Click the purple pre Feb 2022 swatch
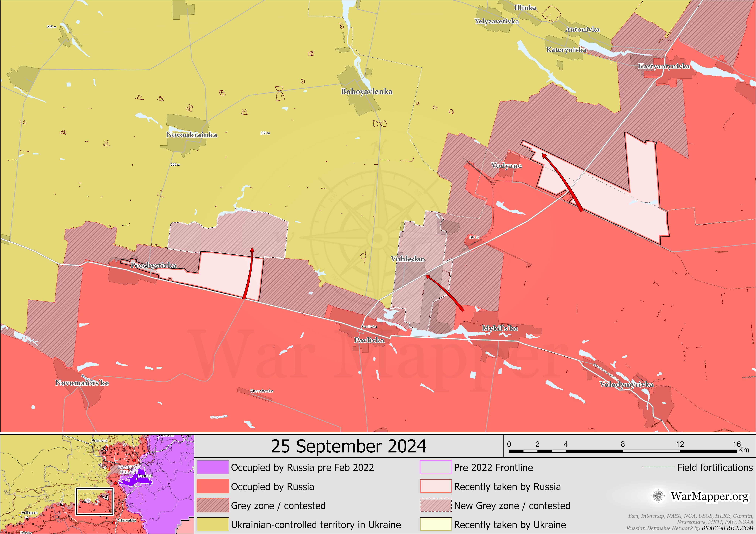This screenshot has width=756, height=534. [x=213, y=467]
